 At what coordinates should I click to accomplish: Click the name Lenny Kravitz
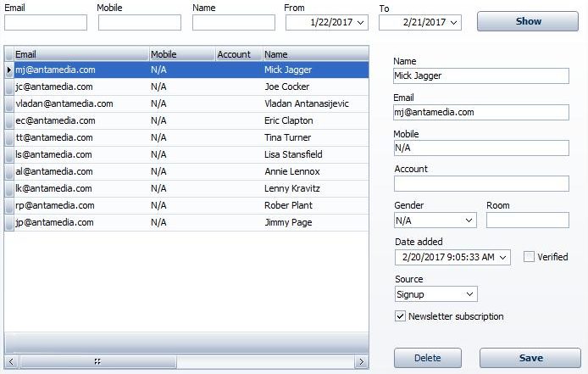pos(292,188)
